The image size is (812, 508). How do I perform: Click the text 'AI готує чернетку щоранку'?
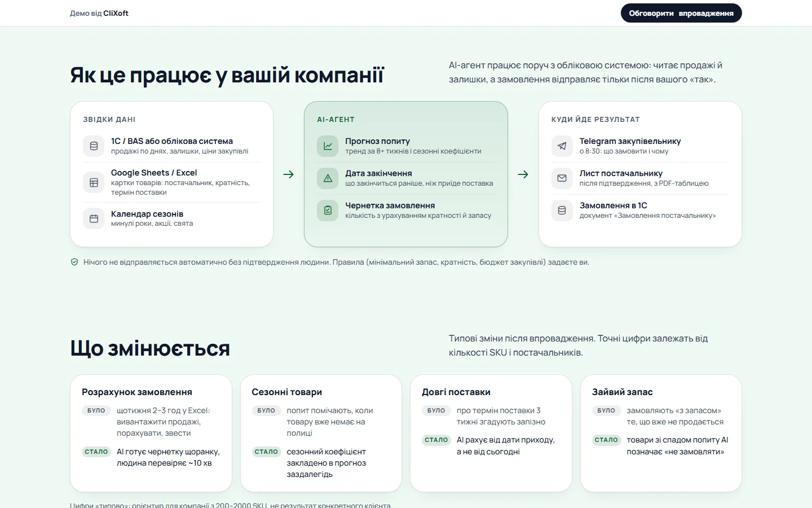coord(168,452)
